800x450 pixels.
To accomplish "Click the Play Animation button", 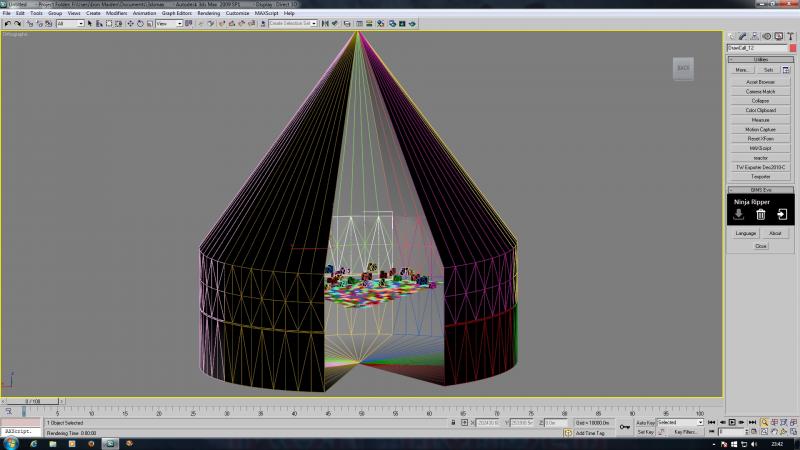I will 732,422.
